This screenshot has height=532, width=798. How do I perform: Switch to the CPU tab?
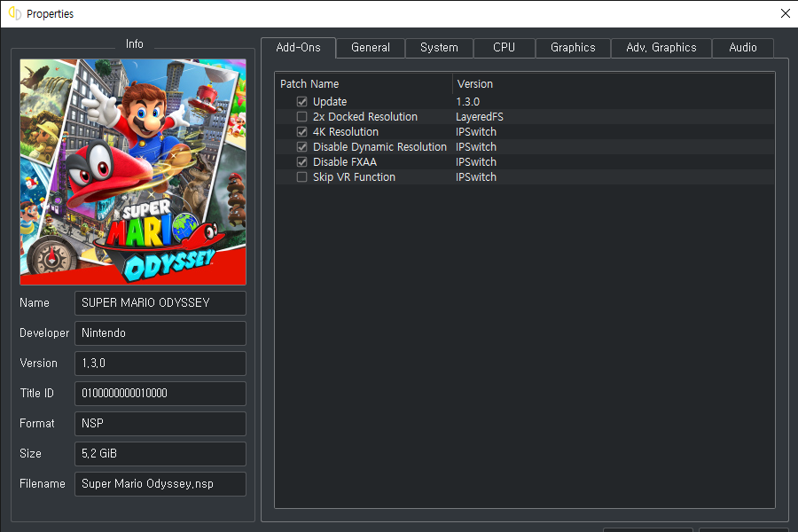[504, 48]
